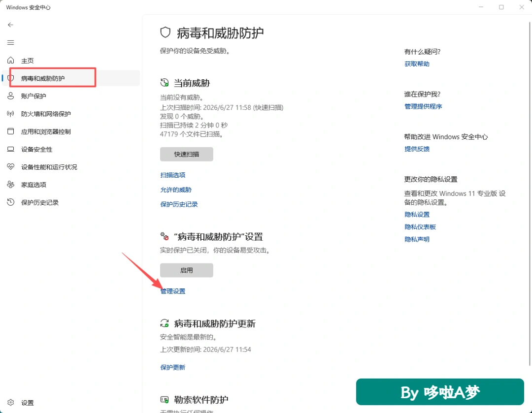Click the heart icon for 设备性能和运行状况
532x413 pixels.
pos(10,166)
